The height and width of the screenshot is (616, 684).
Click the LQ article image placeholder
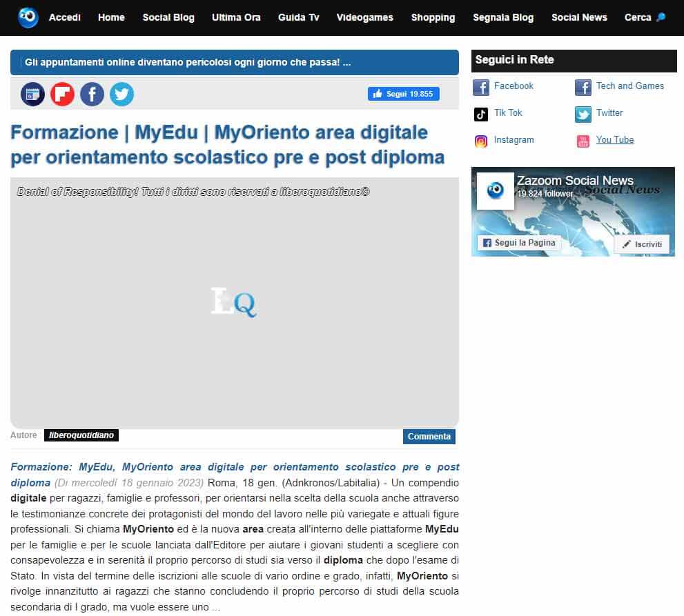234,303
